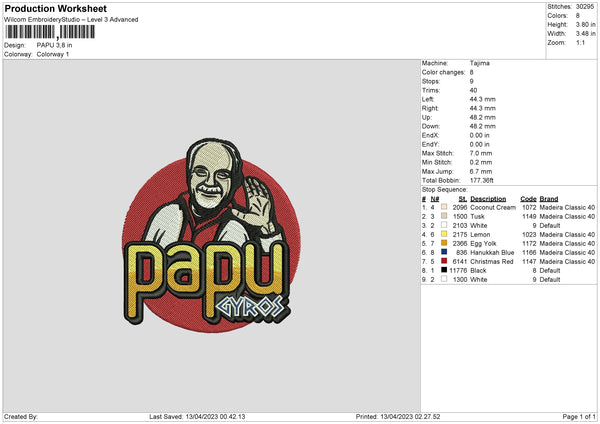
Task: Click the trims value '40'
Action: pyautogui.click(x=473, y=90)
